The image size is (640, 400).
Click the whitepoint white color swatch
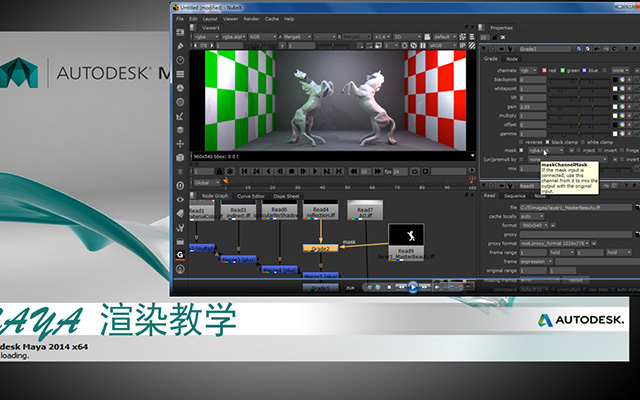[615, 89]
